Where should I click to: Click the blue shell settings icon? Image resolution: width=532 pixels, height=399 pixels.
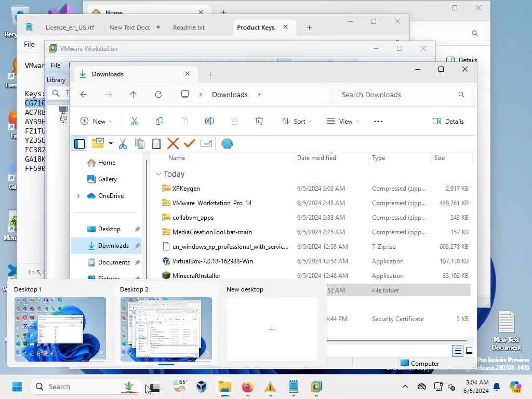[x=227, y=143]
